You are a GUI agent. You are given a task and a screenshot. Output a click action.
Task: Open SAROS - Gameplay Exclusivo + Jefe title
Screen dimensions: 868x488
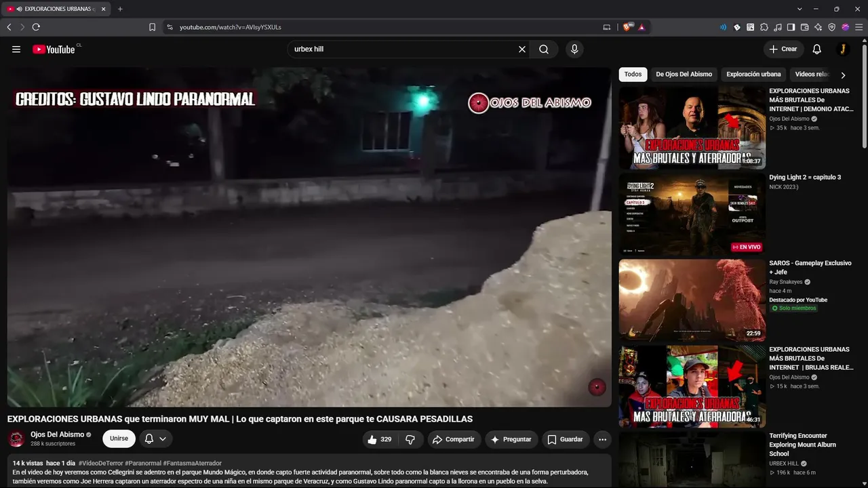coord(810,268)
